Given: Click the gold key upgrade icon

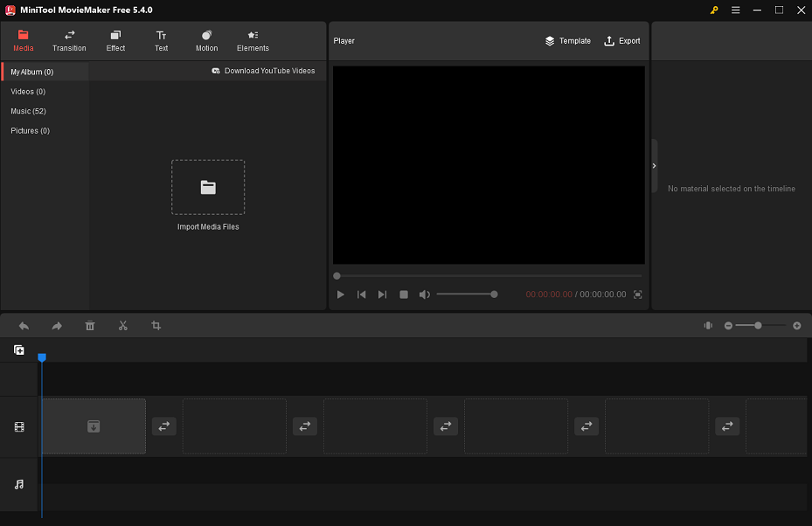Looking at the screenshot, I should coord(714,10).
